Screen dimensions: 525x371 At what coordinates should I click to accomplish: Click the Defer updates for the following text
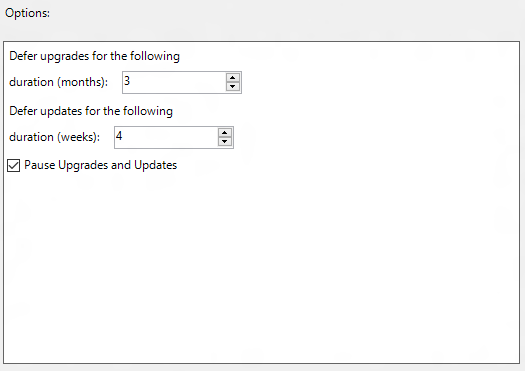[x=91, y=111]
